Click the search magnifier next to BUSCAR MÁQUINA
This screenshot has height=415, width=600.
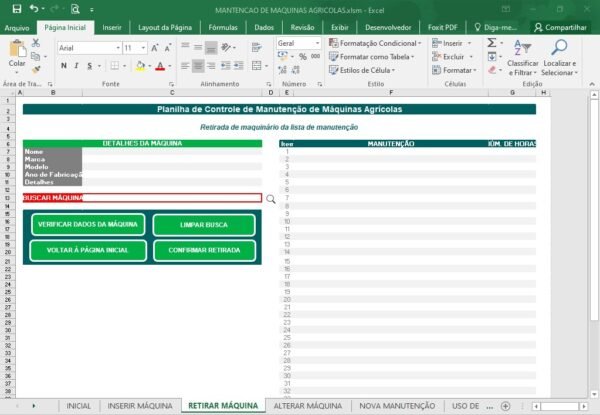tap(271, 199)
